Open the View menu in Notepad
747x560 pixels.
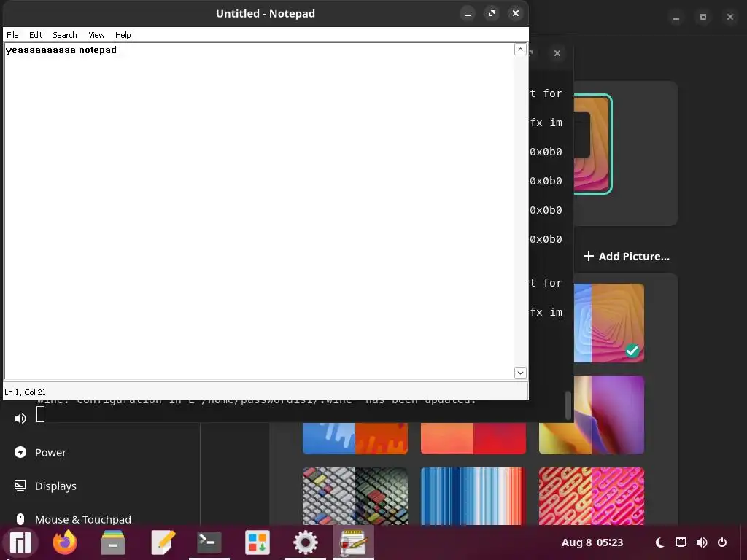pyautogui.click(x=96, y=35)
